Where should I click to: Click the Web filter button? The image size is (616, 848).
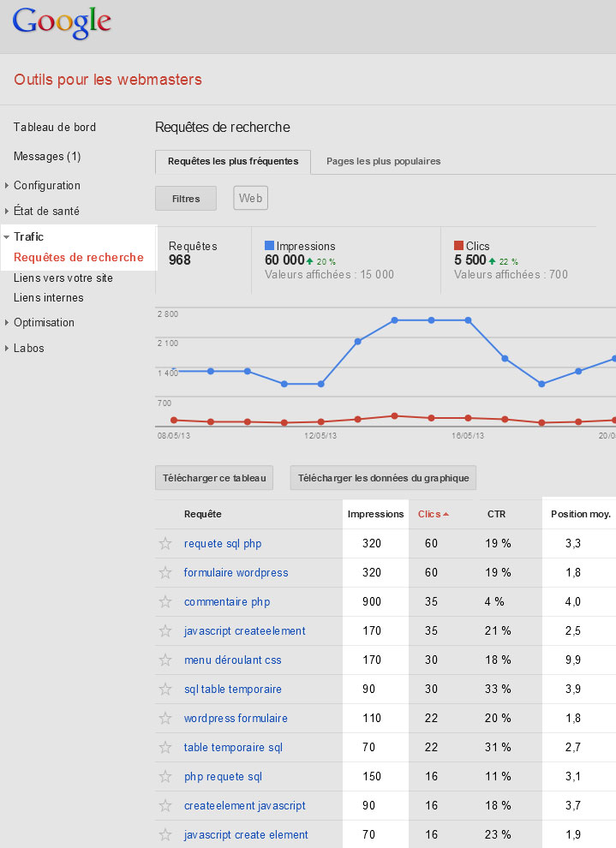pyautogui.click(x=250, y=198)
